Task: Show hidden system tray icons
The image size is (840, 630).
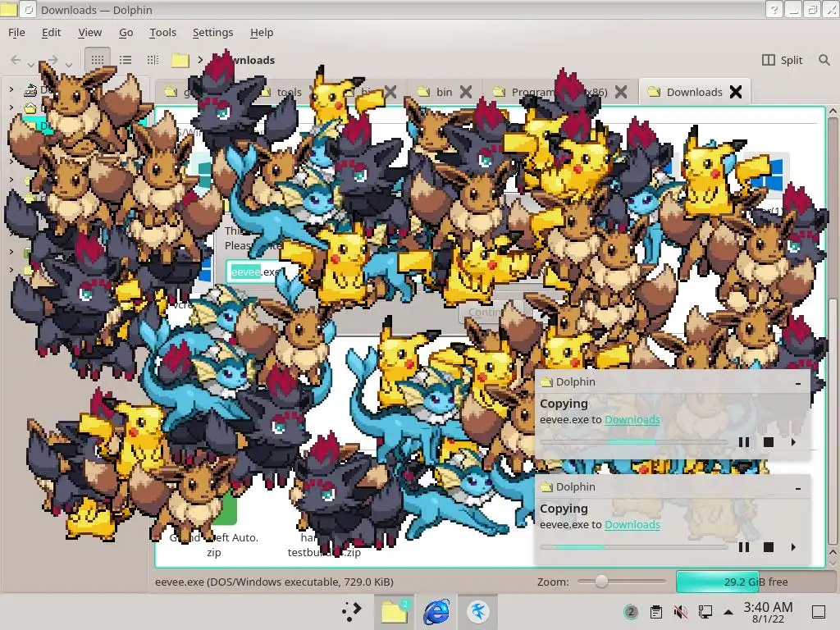Action: click(728, 612)
